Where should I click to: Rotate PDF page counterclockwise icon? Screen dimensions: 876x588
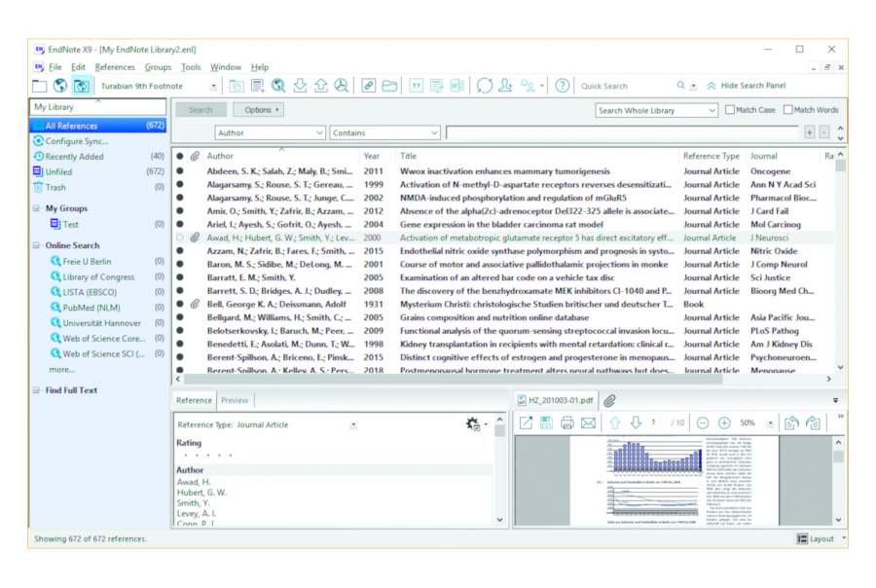pos(791,423)
